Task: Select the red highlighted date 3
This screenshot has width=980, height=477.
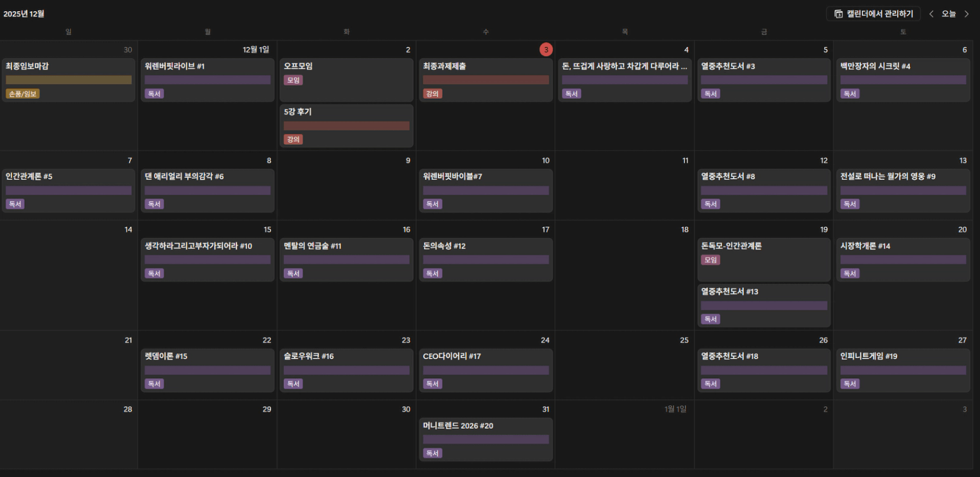Action: 546,49
